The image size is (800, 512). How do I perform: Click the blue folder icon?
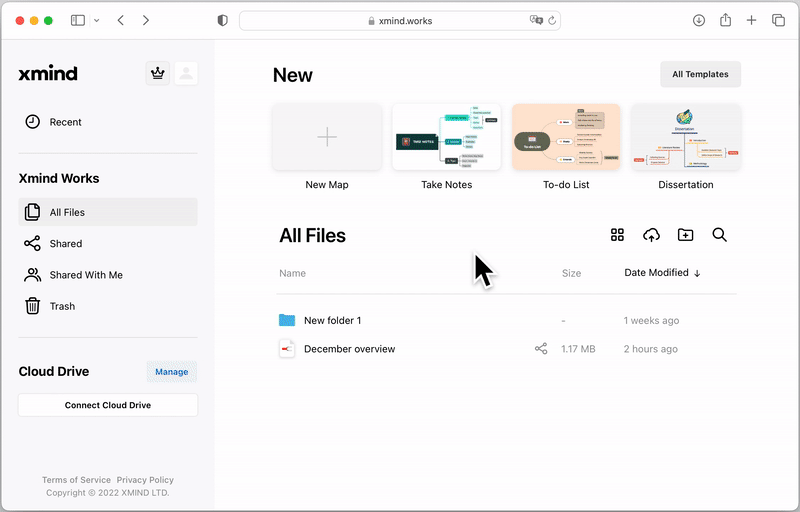point(287,320)
